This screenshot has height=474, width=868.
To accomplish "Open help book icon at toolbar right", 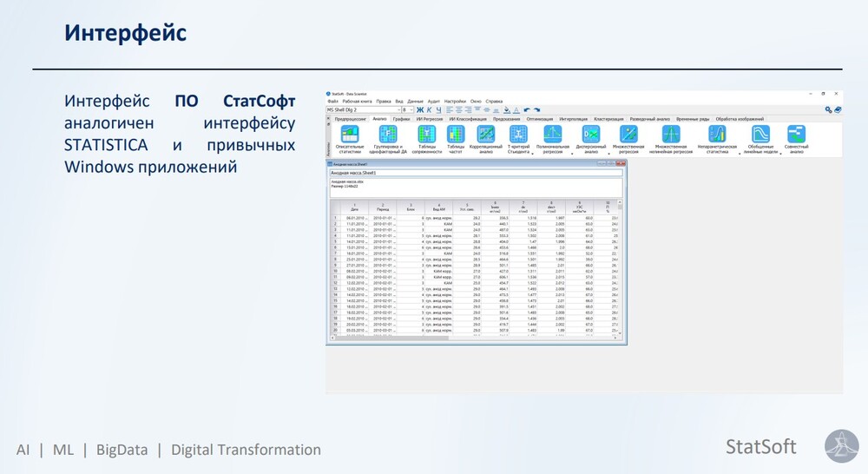I will click(x=838, y=110).
